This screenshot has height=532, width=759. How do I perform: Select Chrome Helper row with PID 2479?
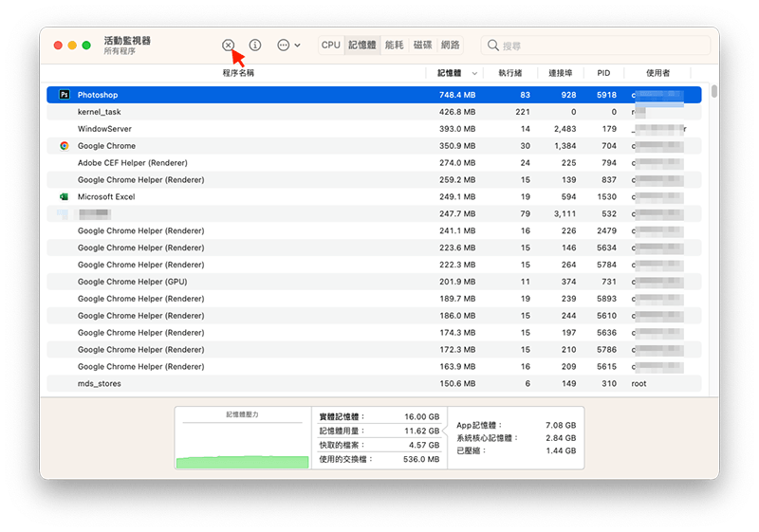pos(374,230)
